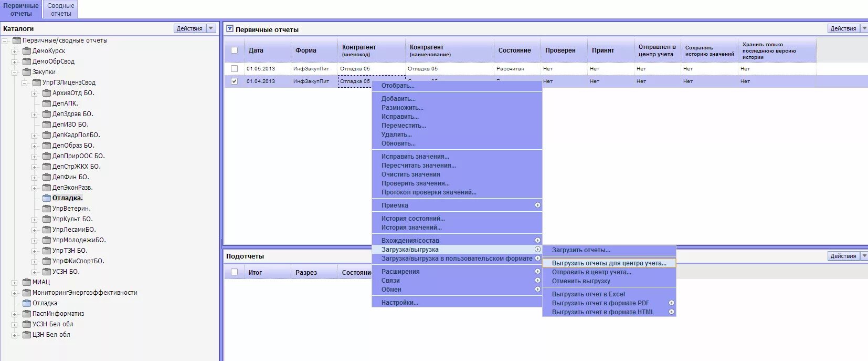Viewport: 868px width, 361px height.
Task: Click the Закупки folder icon
Action: pyautogui.click(x=27, y=72)
